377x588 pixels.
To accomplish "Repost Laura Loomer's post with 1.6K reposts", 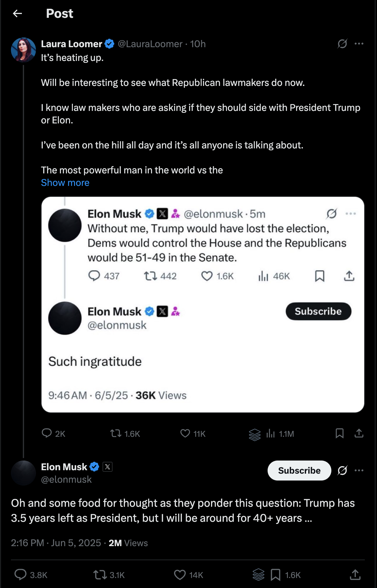I will (116, 433).
